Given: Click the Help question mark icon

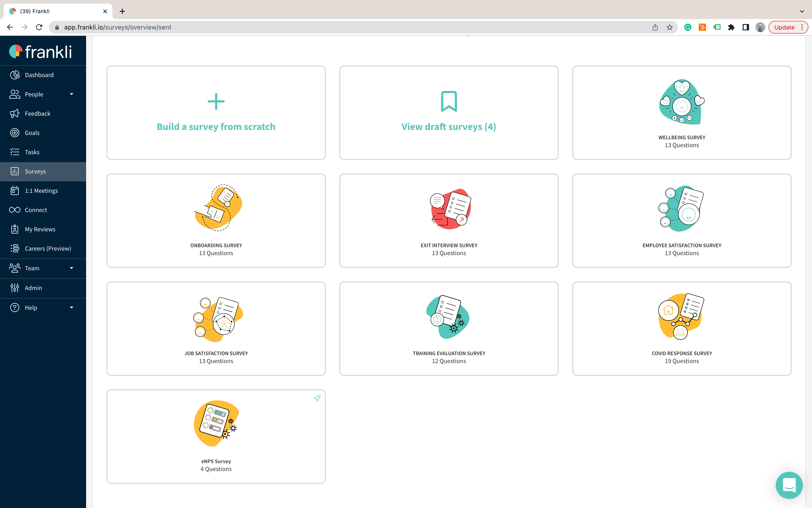Looking at the screenshot, I should click(x=14, y=308).
